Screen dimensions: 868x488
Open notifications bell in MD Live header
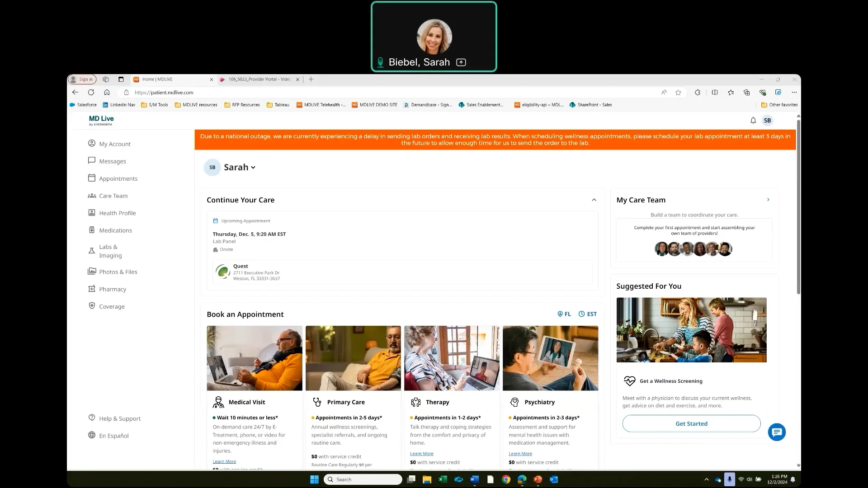[x=753, y=120]
